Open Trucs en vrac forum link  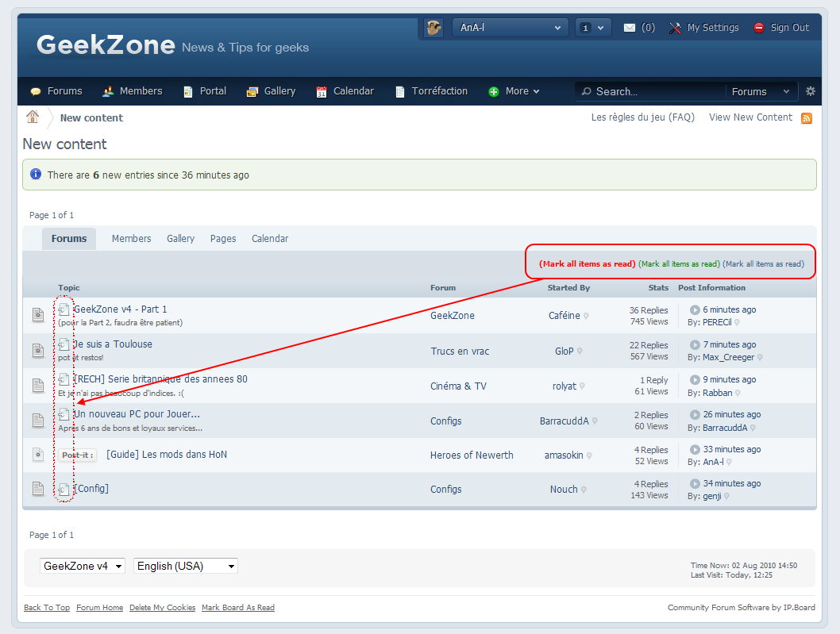(x=460, y=352)
